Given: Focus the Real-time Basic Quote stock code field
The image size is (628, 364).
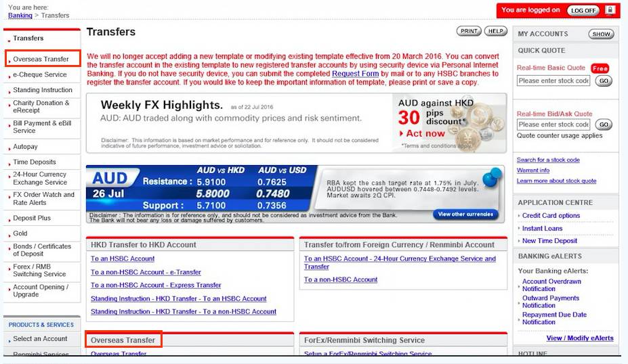Looking at the screenshot, I should coord(553,81).
